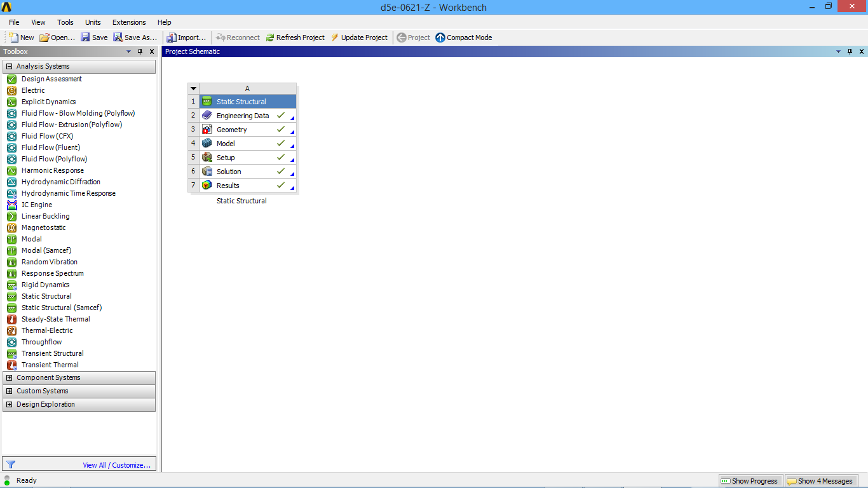
Task: Open the File menu
Action: (14, 22)
